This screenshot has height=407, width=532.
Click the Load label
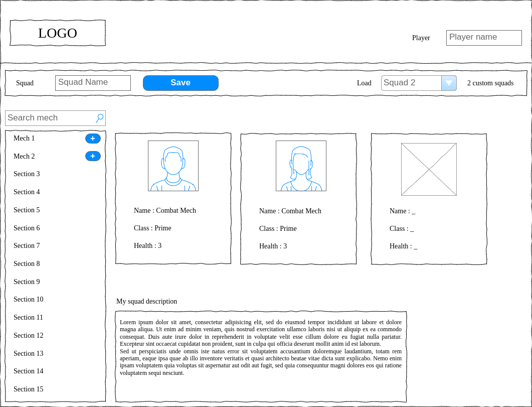pos(364,83)
